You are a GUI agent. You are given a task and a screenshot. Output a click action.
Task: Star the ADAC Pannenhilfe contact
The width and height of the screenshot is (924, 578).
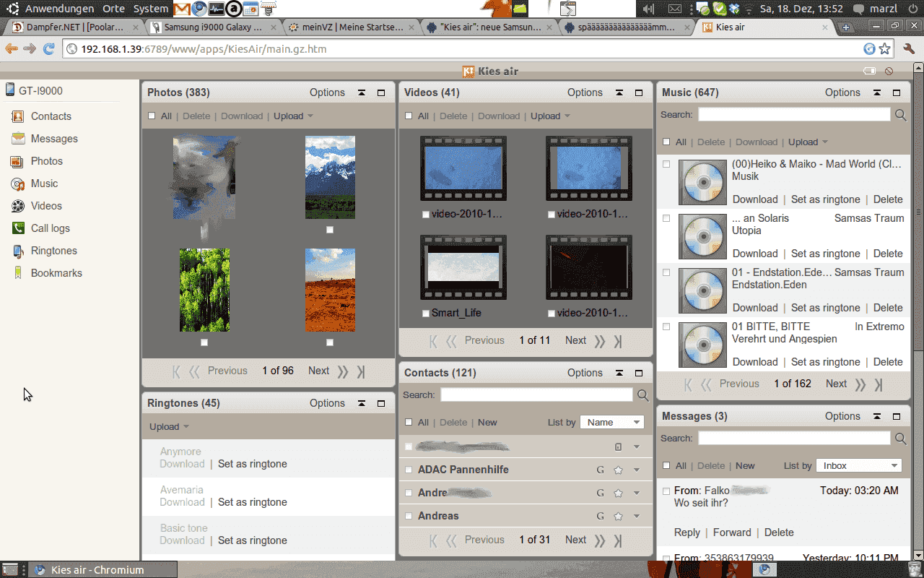click(618, 470)
